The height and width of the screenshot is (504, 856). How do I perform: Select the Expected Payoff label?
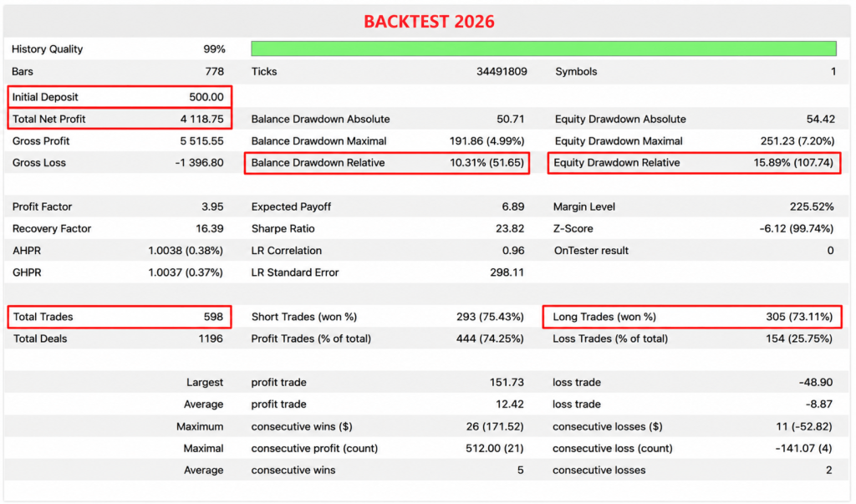(291, 207)
